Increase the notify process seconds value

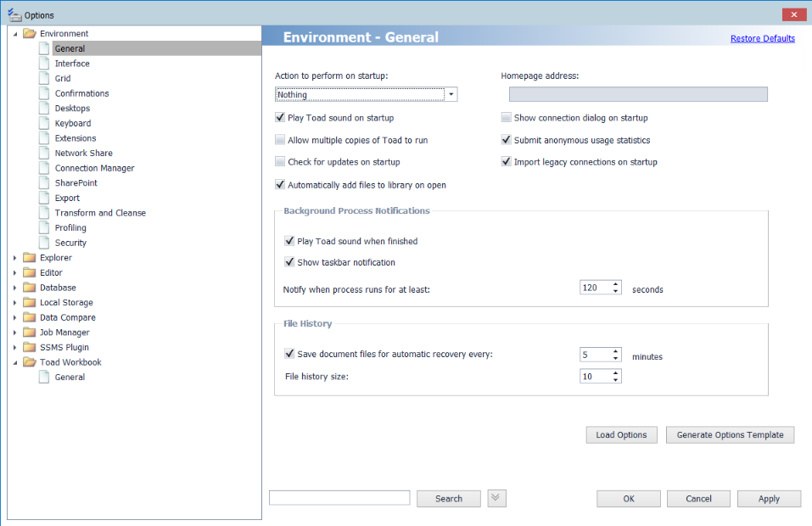coord(616,284)
